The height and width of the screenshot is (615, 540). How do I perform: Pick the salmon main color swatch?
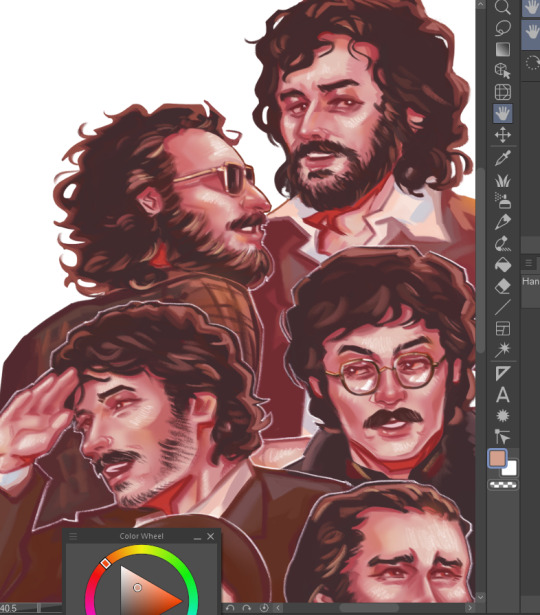tap(497, 459)
